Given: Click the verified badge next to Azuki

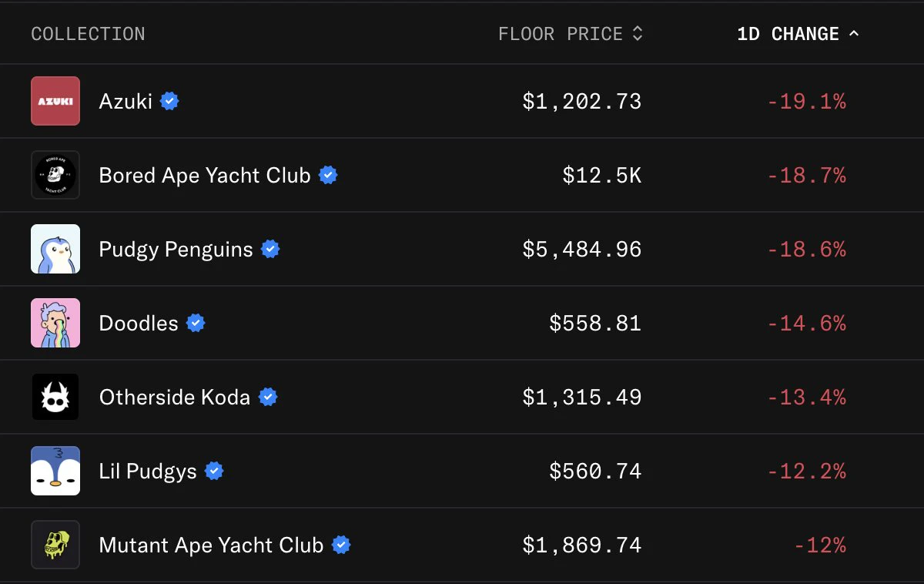Looking at the screenshot, I should coord(169,101).
